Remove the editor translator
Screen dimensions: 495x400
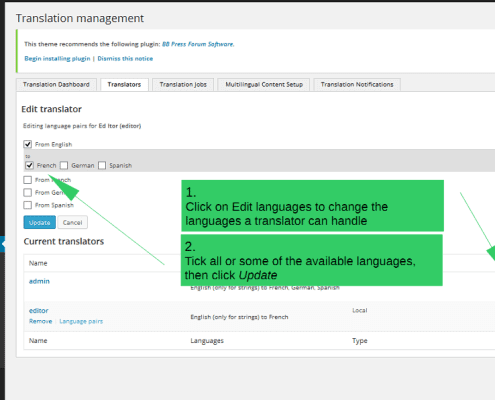click(41, 321)
